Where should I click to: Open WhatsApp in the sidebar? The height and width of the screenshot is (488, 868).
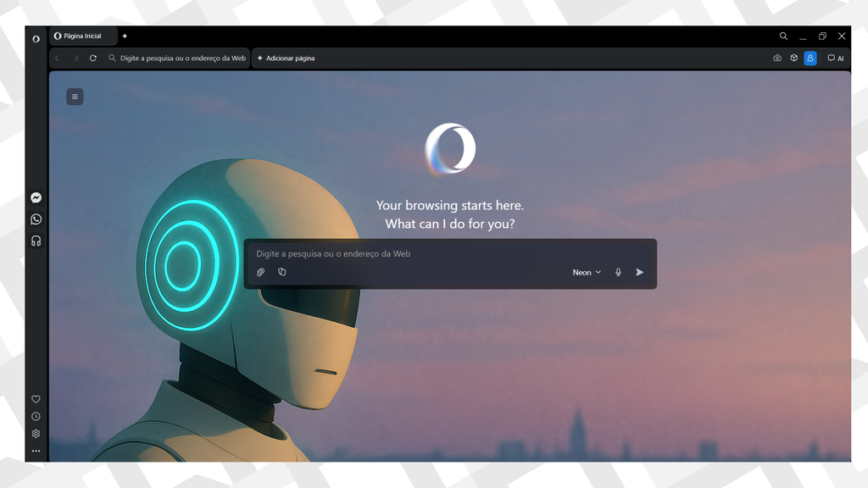tap(36, 219)
